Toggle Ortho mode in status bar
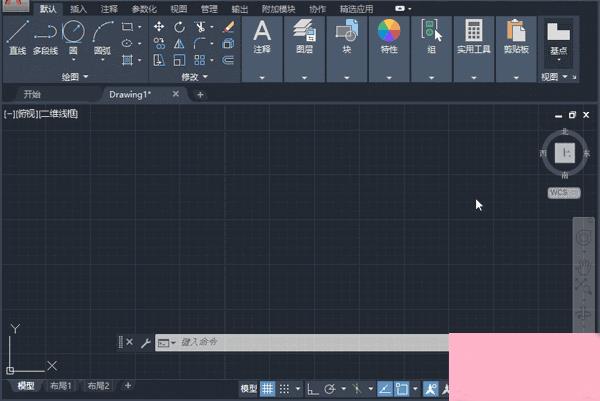The height and width of the screenshot is (401, 600). (313, 389)
